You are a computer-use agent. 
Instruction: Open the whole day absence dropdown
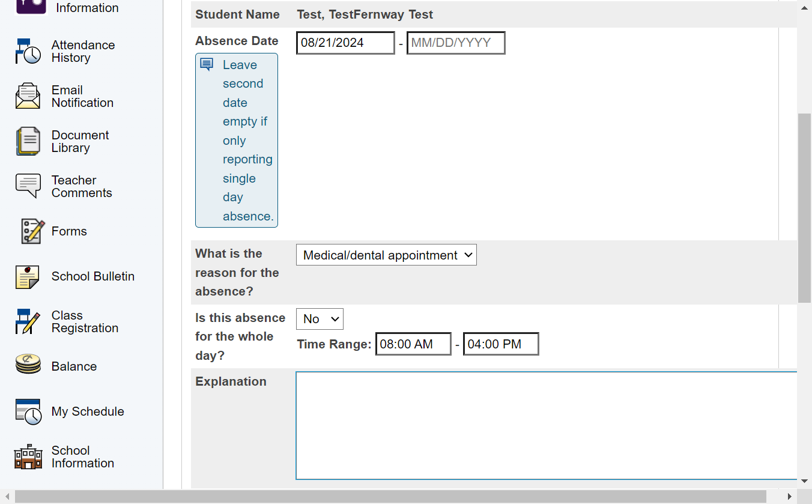click(x=320, y=319)
